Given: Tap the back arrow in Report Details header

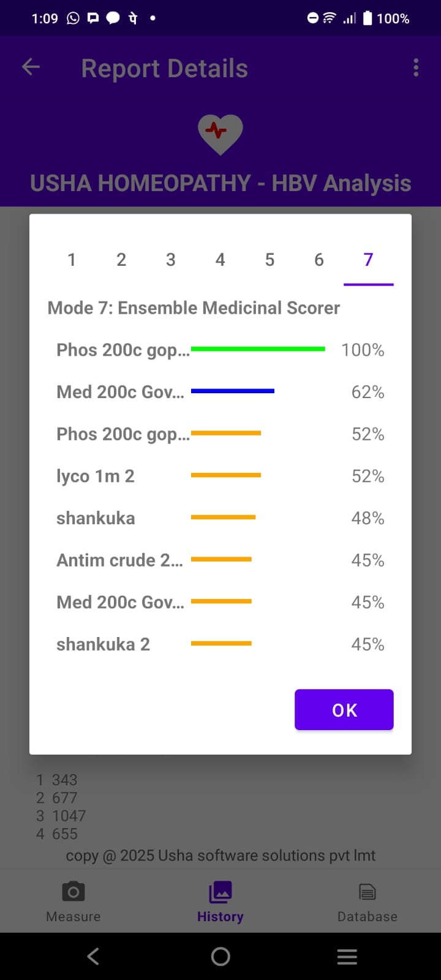Looking at the screenshot, I should coord(31,67).
